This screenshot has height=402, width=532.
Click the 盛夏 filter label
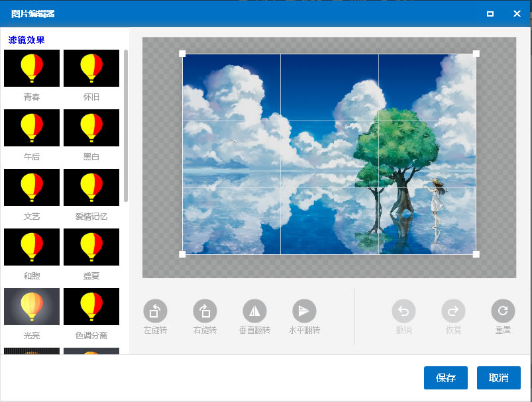point(91,276)
